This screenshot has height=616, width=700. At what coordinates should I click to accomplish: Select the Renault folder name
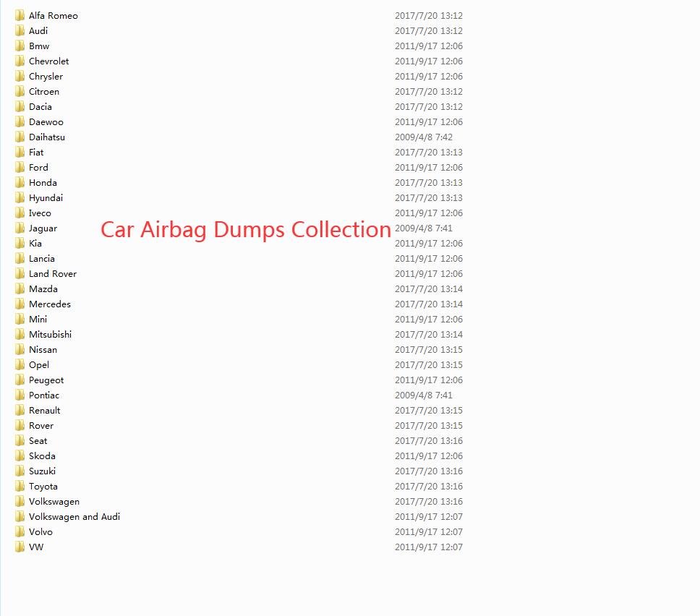pos(45,410)
